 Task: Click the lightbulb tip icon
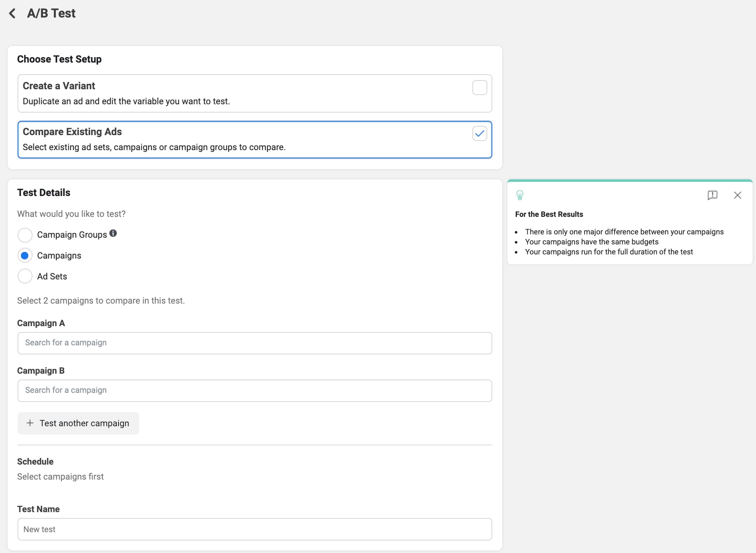point(520,195)
